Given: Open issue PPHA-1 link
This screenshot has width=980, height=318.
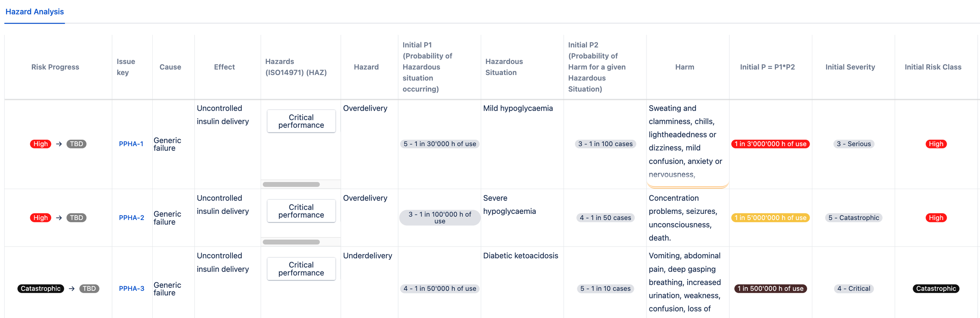Looking at the screenshot, I should coord(131,144).
